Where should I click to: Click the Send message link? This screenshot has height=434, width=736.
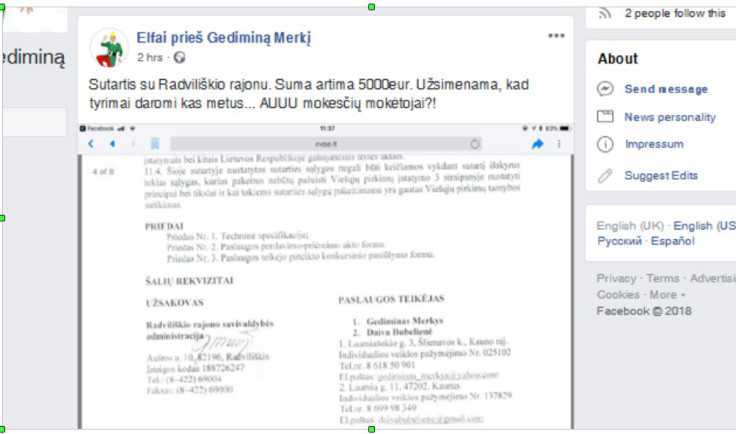point(666,89)
